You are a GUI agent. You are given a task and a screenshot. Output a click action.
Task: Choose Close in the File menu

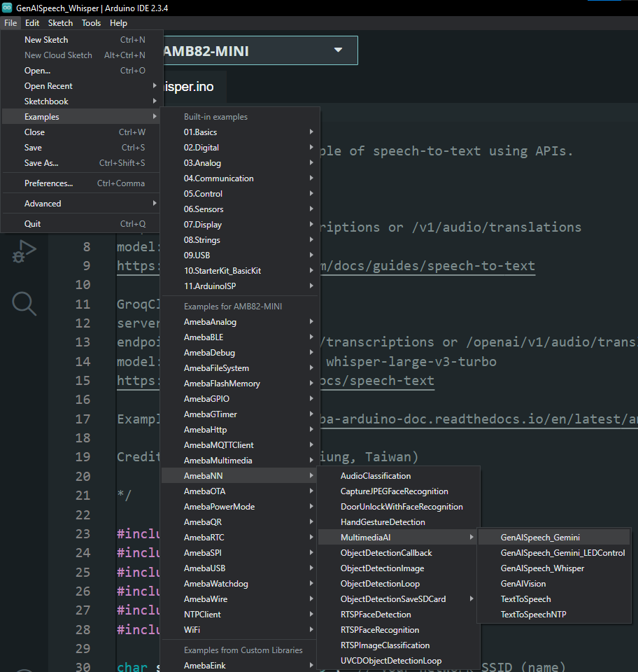coord(81,132)
